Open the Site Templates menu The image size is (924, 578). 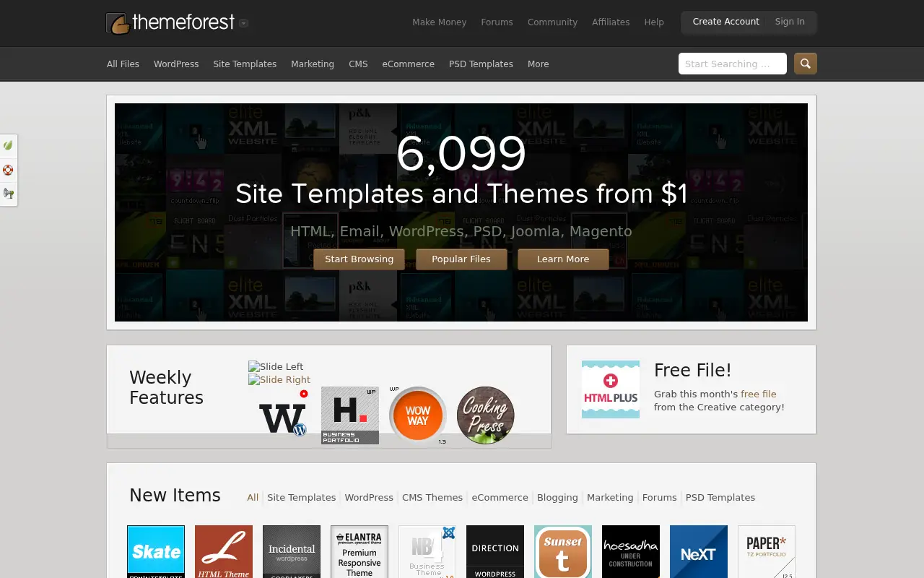(x=245, y=64)
